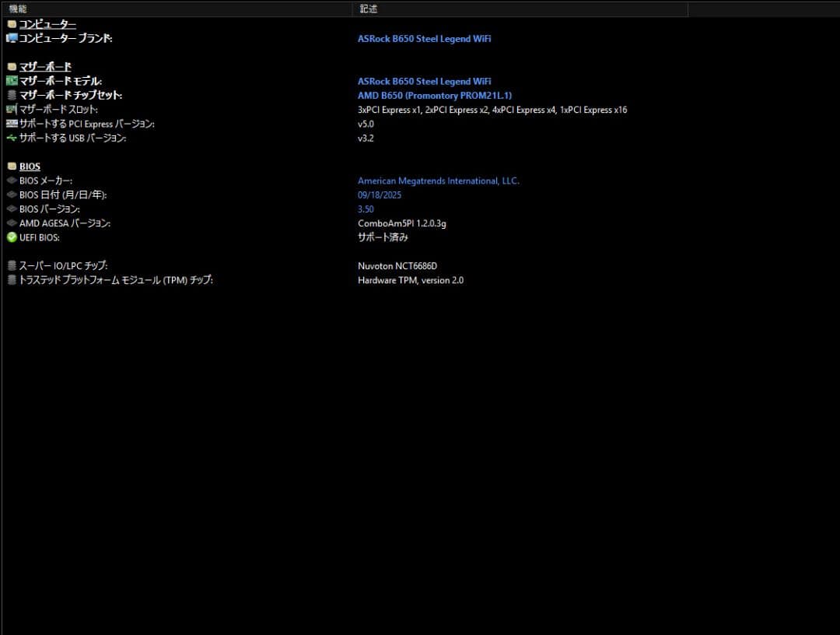Open the マザーボード section header
This screenshot has height=635, width=840.
pos(44,66)
